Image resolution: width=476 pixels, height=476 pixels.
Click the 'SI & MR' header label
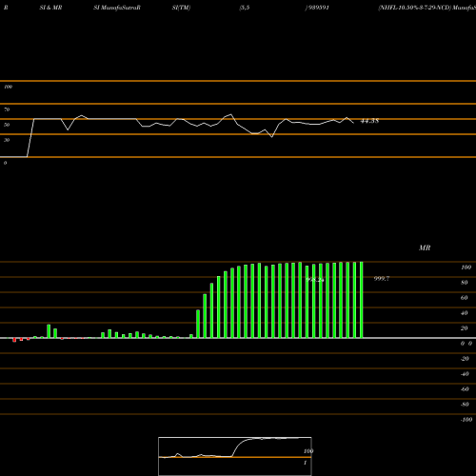[50, 8]
